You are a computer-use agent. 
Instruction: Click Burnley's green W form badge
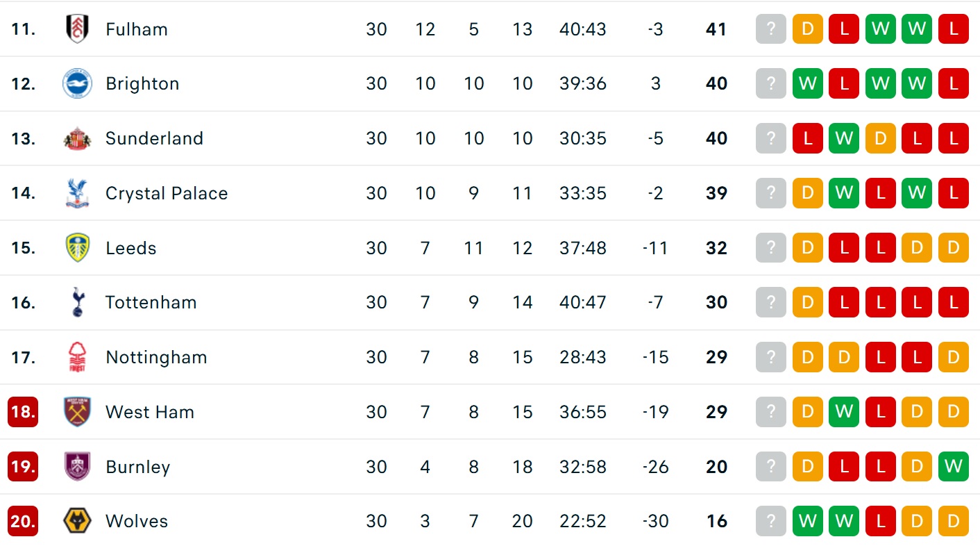[953, 467]
